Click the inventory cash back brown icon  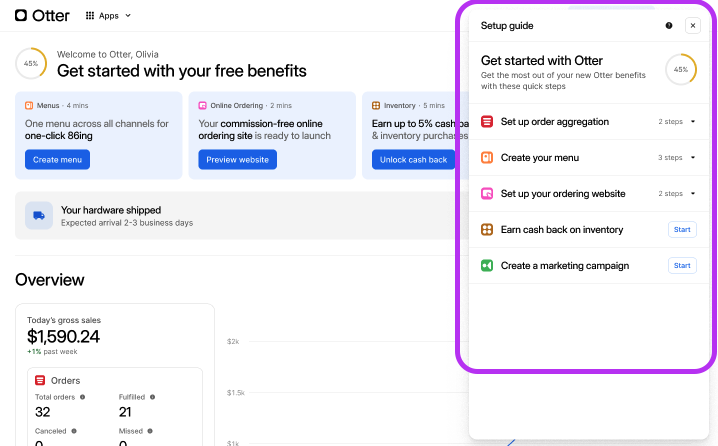pos(487,230)
